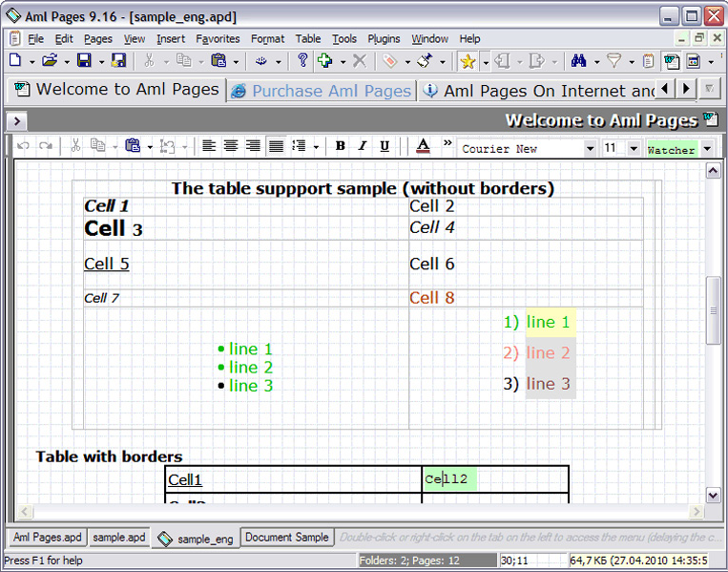Center align the text
This screenshot has height=572, width=728.
click(x=231, y=146)
